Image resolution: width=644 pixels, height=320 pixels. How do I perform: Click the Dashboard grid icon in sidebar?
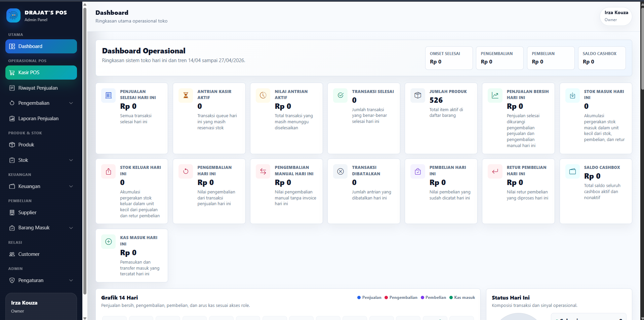tap(12, 46)
